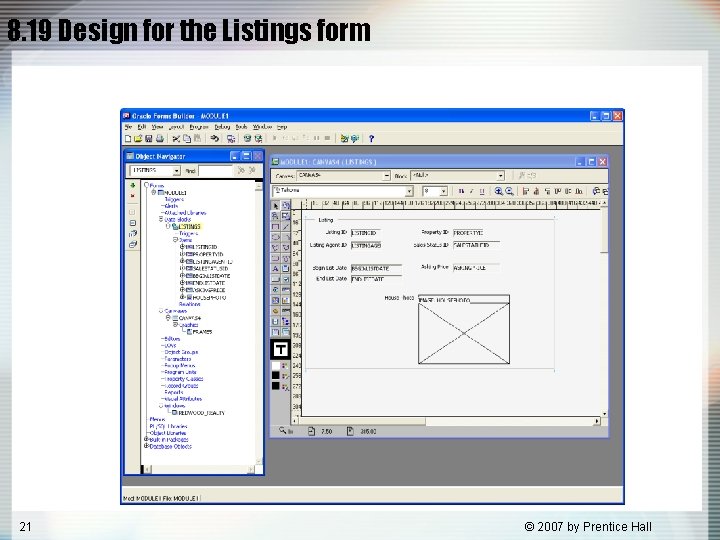Select the Line drawing tool
The width and height of the screenshot is (720, 540).
(x=286, y=226)
